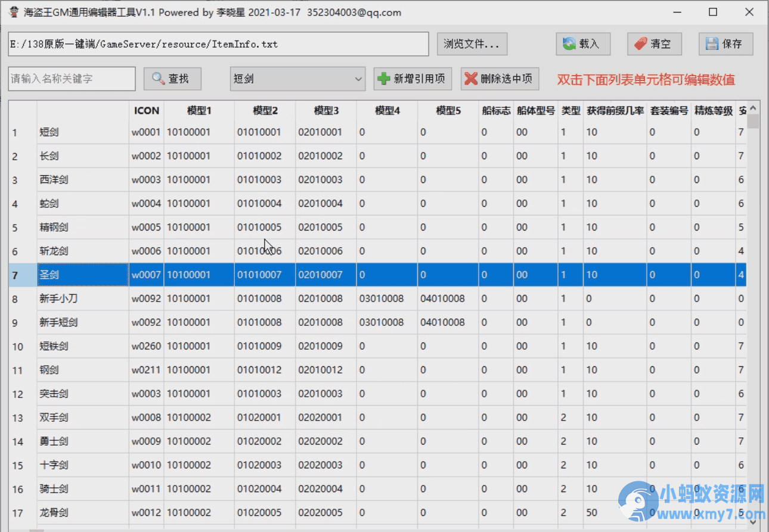Click the 保存 (save) button
Viewport: 769px width, 532px height.
[726, 43]
